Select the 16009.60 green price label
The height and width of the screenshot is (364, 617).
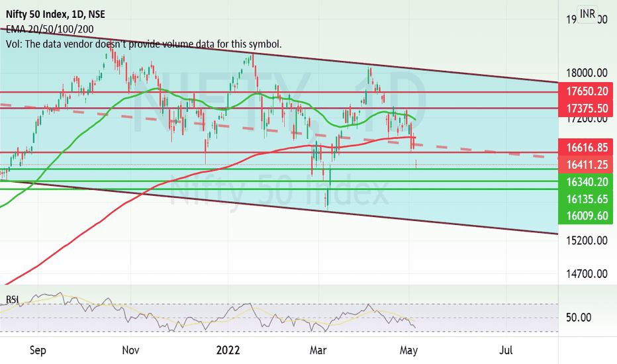point(585,216)
